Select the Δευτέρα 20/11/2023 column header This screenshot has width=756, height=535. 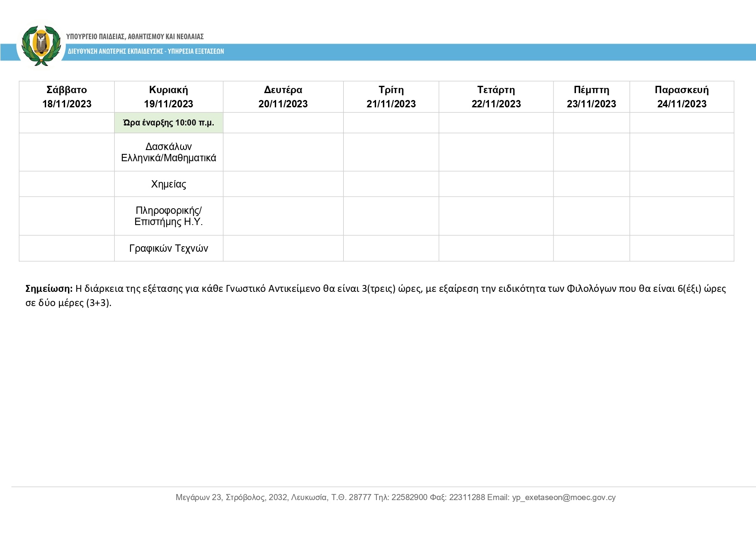283,97
